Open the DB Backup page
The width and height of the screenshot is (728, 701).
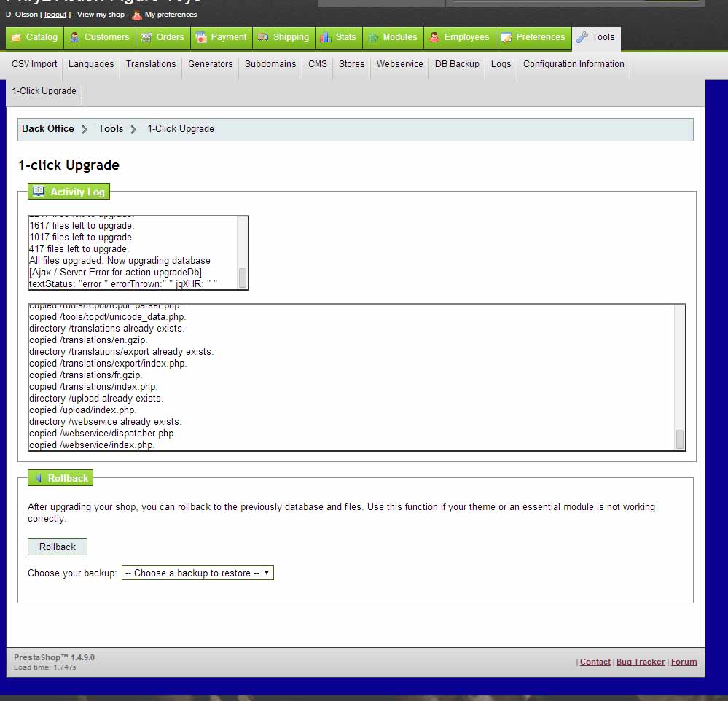tap(457, 64)
